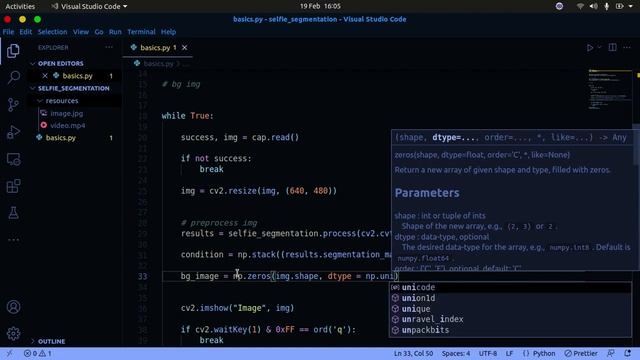The width and height of the screenshot is (640, 360).
Task: Split the editor right
Action: click(x=612, y=48)
